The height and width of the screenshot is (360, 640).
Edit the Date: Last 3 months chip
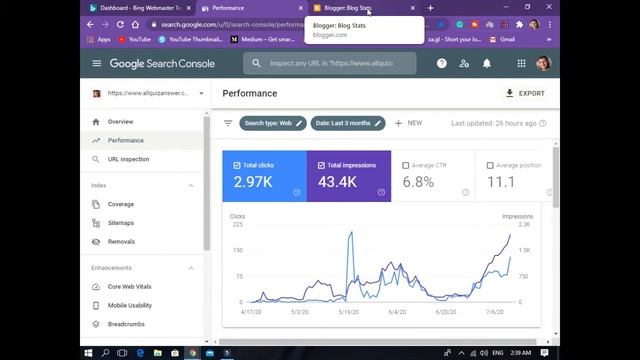pos(348,123)
